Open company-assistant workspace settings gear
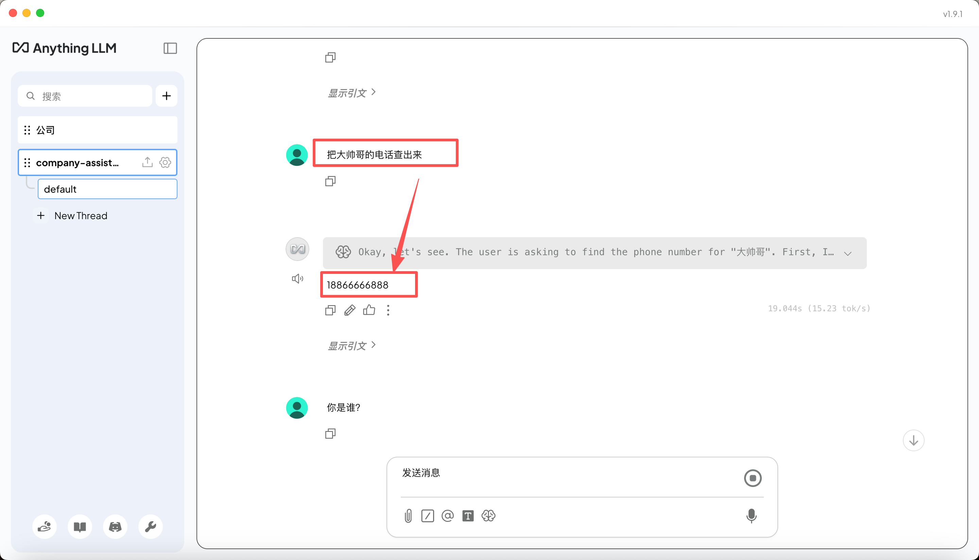Viewport: 979px width, 560px height. (x=165, y=162)
